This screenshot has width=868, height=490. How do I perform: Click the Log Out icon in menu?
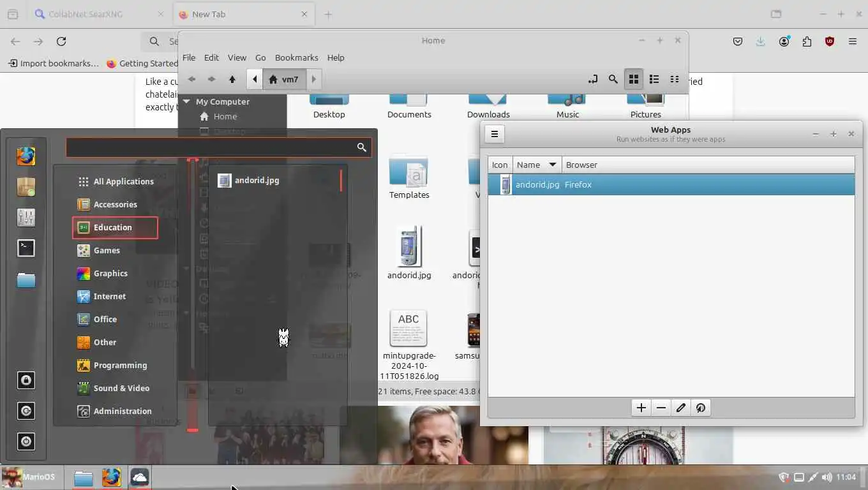pyautogui.click(x=26, y=411)
